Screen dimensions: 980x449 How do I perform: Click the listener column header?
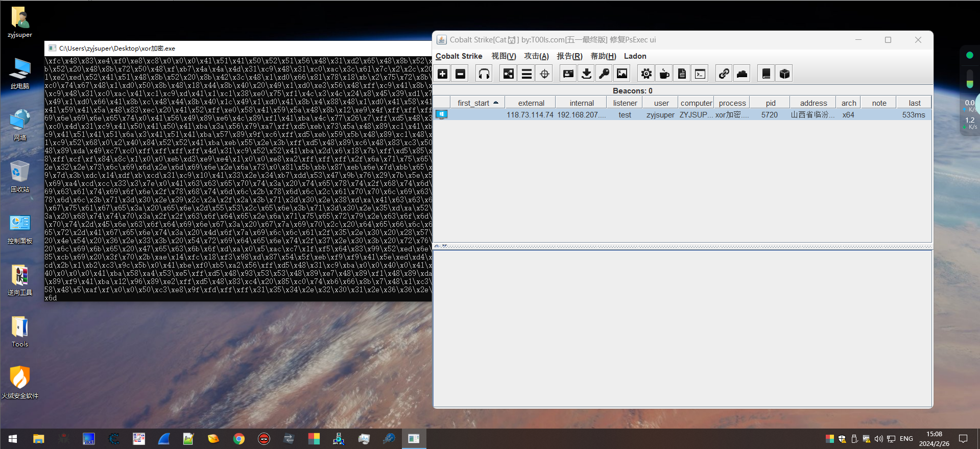point(625,103)
